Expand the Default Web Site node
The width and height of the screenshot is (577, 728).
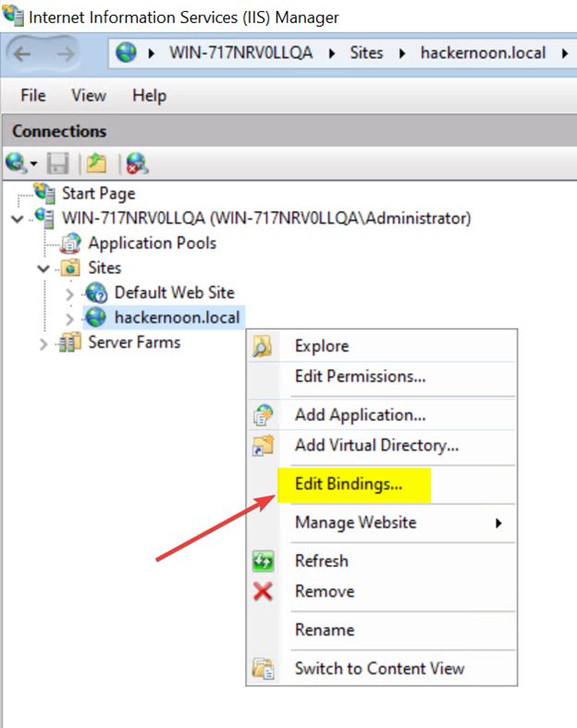69,294
